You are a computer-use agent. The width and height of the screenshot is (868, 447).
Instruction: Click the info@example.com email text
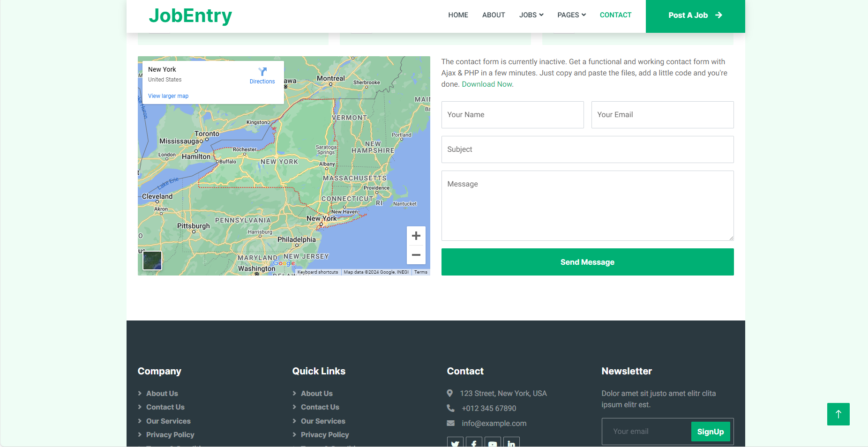tap(494, 424)
